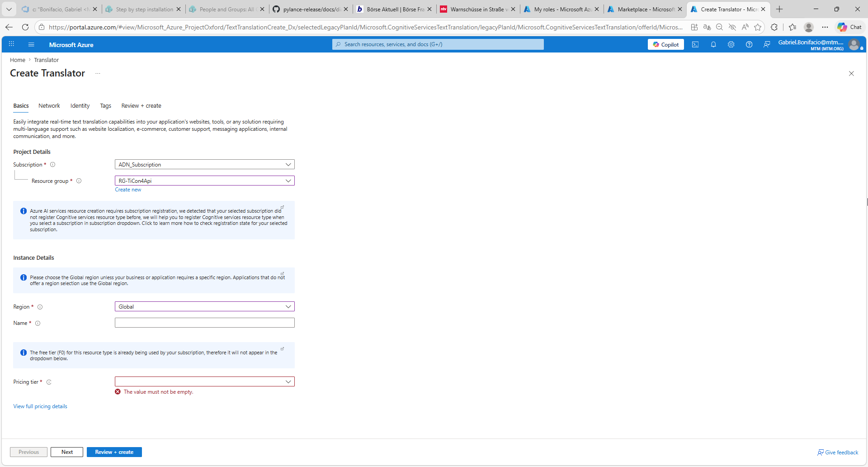The height and width of the screenshot is (467, 868).
Task: Open new browser tab
Action: tap(779, 9)
